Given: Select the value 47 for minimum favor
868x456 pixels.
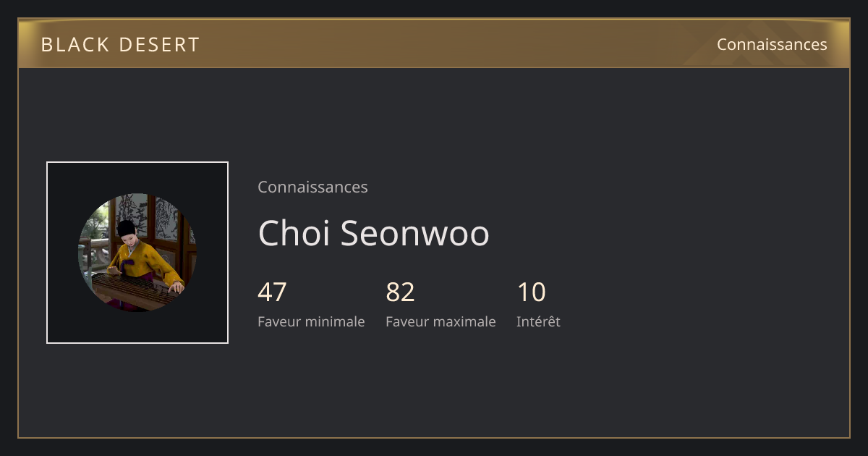Looking at the screenshot, I should pyautogui.click(x=272, y=292).
